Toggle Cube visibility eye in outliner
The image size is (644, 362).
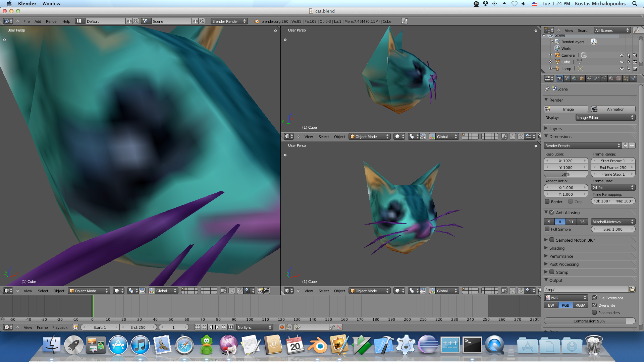point(622,62)
